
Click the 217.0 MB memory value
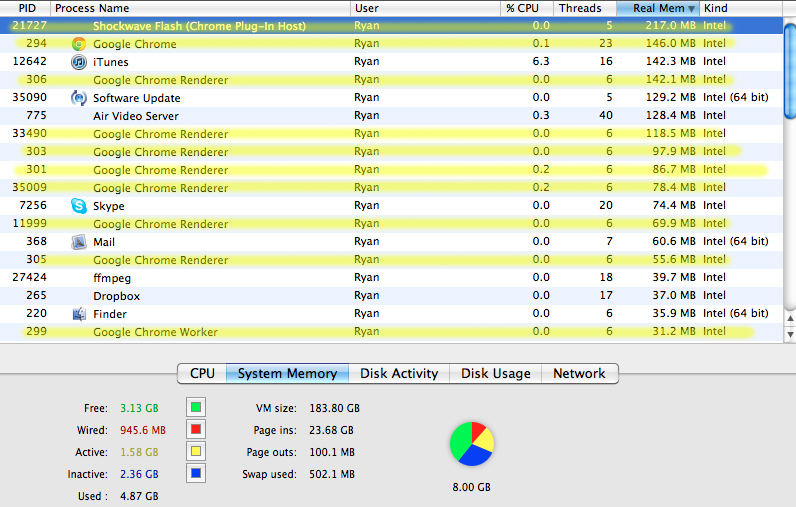(x=671, y=25)
